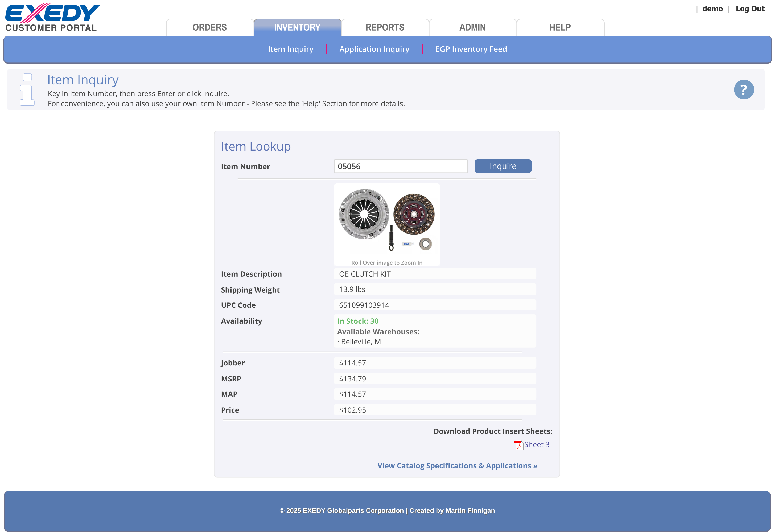774x532 pixels.
Task: Focus the Item Number input field
Action: click(401, 166)
